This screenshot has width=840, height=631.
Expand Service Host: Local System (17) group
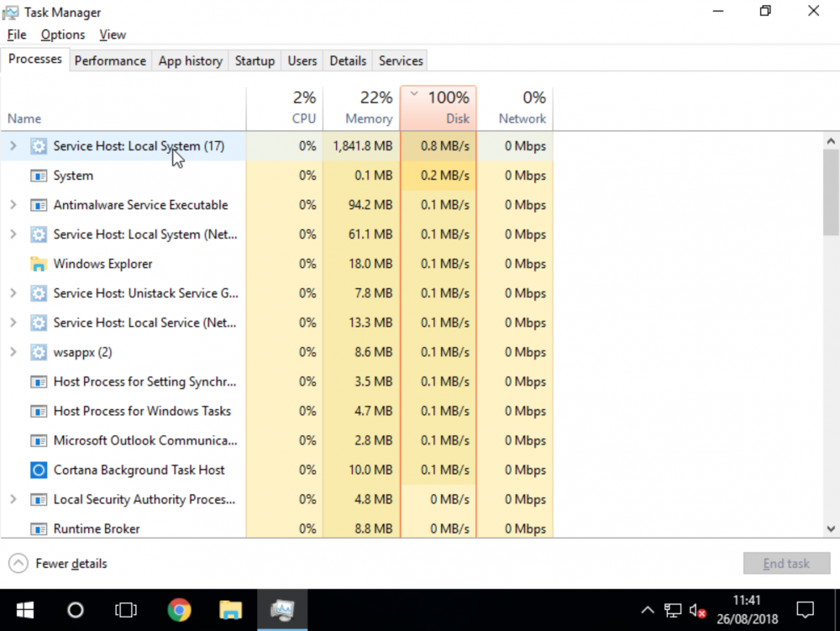13,145
